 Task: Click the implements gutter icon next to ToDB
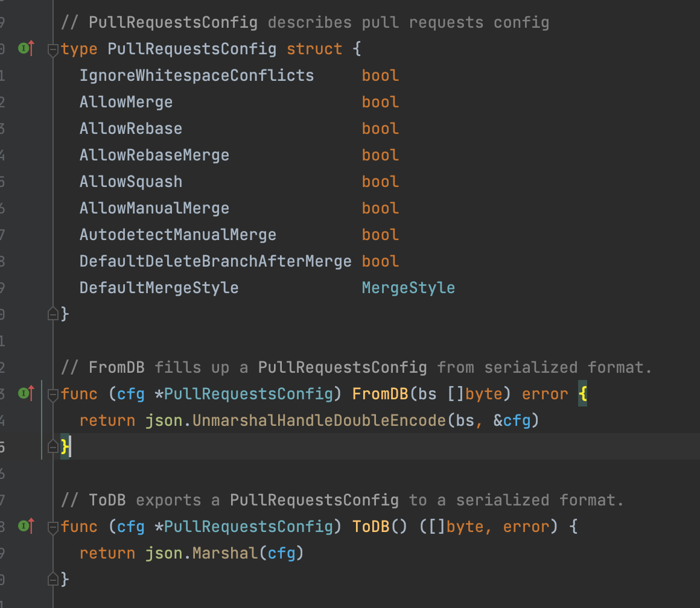tap(24, 526)
